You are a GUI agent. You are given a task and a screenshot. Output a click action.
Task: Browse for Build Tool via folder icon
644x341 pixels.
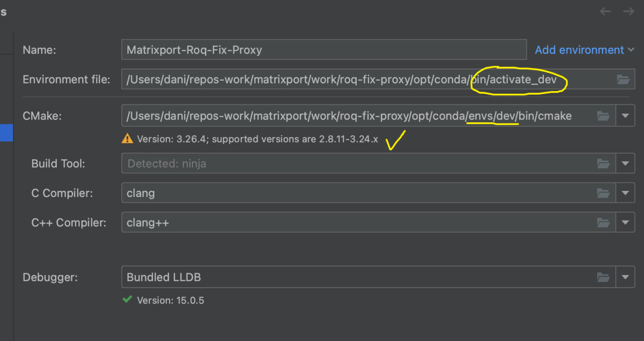tap(603, 163)
